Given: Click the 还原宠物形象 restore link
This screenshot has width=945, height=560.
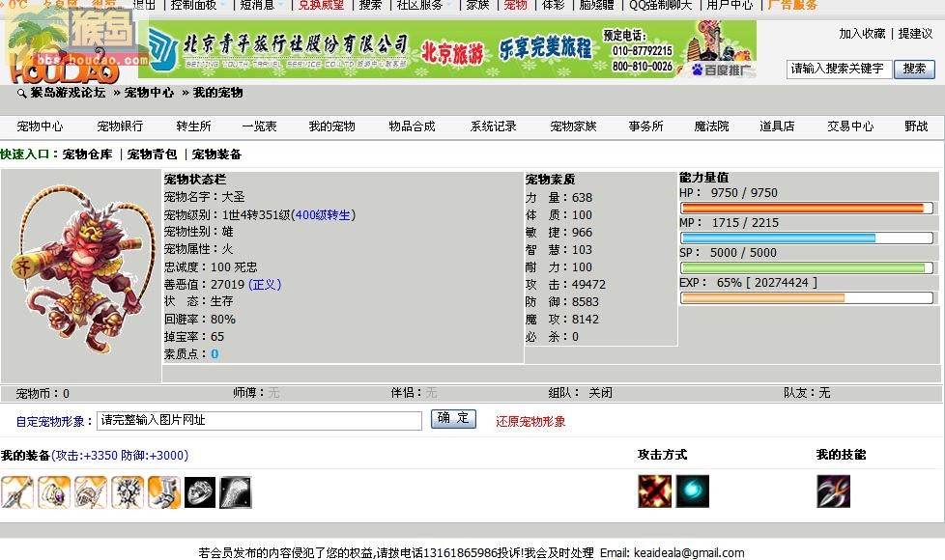Looking at the screenshot, I should [x=530, y=422].
